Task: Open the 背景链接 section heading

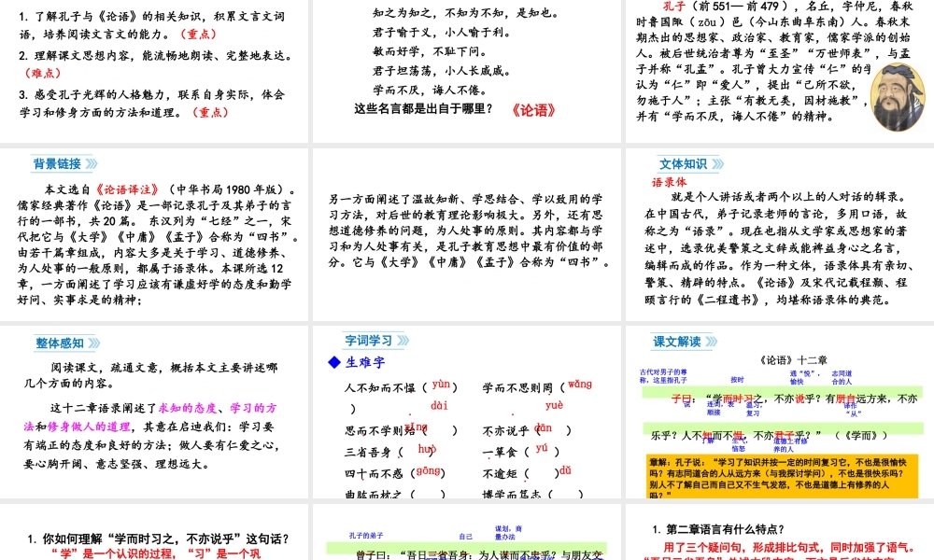Action: click(x=57, y=163)
